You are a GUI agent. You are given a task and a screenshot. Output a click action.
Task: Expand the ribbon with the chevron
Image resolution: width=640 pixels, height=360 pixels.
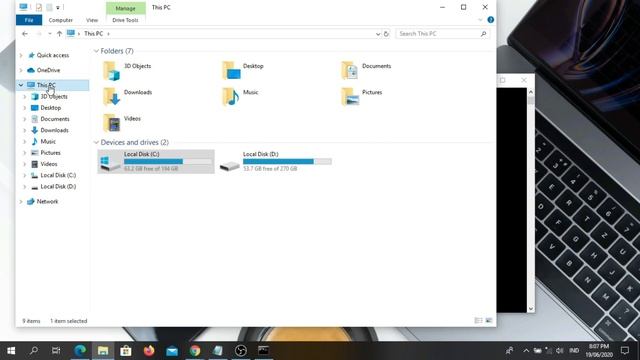click(480, 20)
